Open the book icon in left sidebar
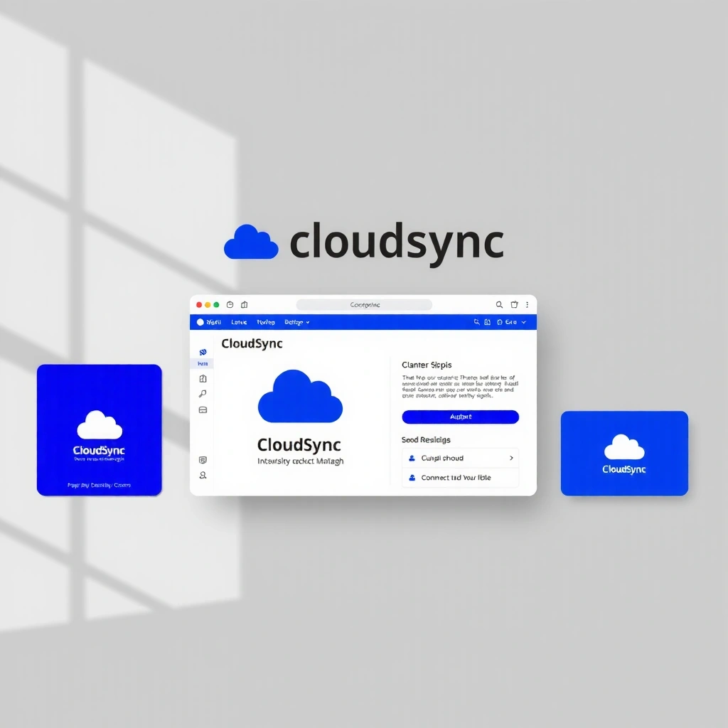 click(203, 379)
